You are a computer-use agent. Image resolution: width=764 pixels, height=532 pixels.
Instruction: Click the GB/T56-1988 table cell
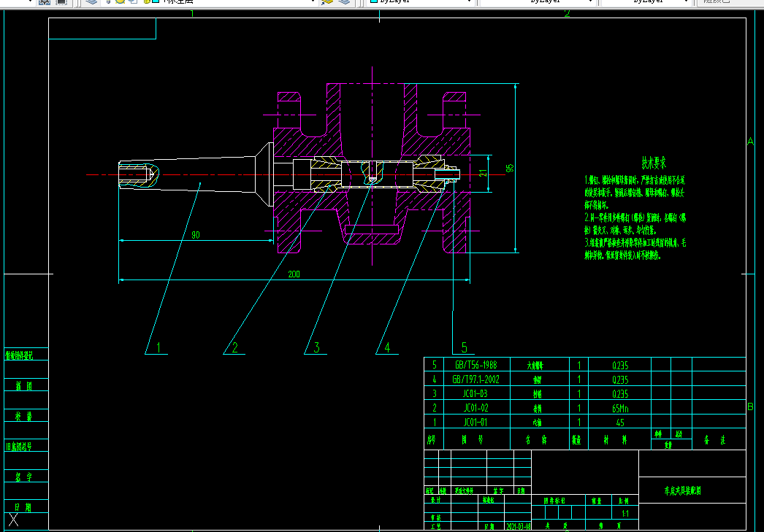(x=476, y=365)
